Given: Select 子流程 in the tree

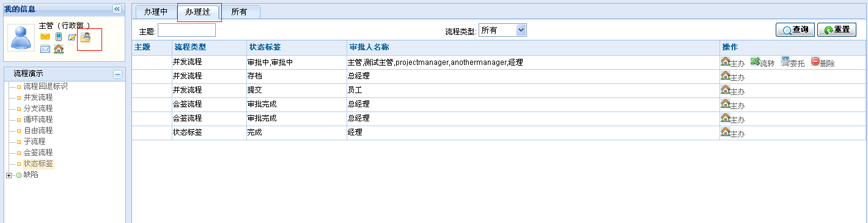Looking at the screenshot, I should pyautogui.click(x=34, y=142).
